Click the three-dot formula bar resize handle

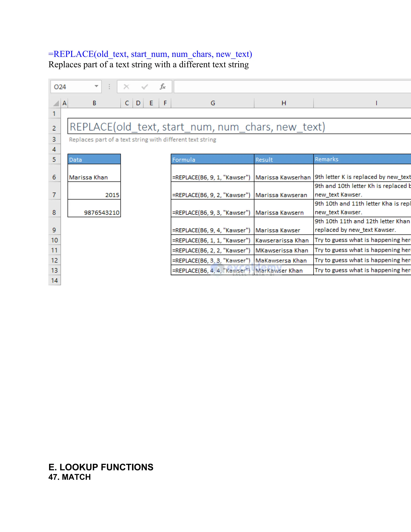tap(109, 87)
